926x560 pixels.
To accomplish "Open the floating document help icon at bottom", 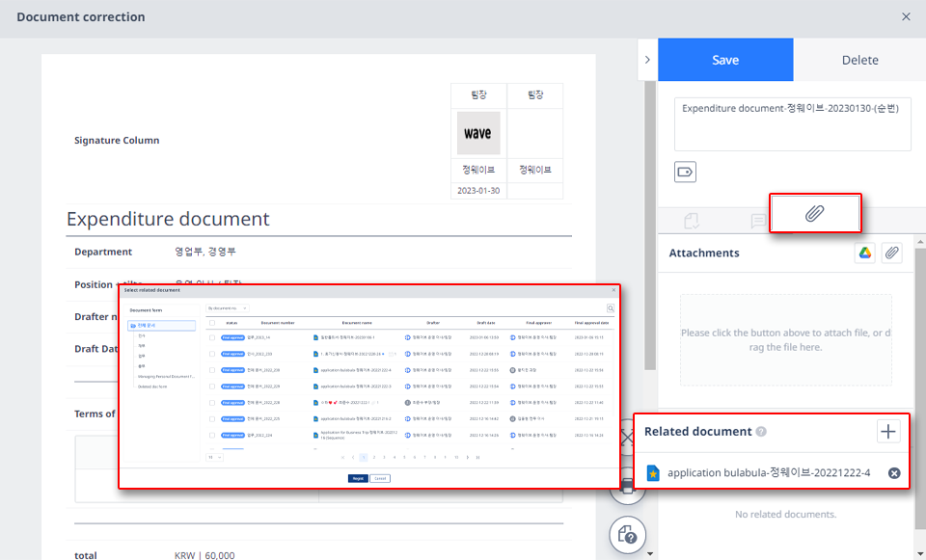I will point(629,535).
